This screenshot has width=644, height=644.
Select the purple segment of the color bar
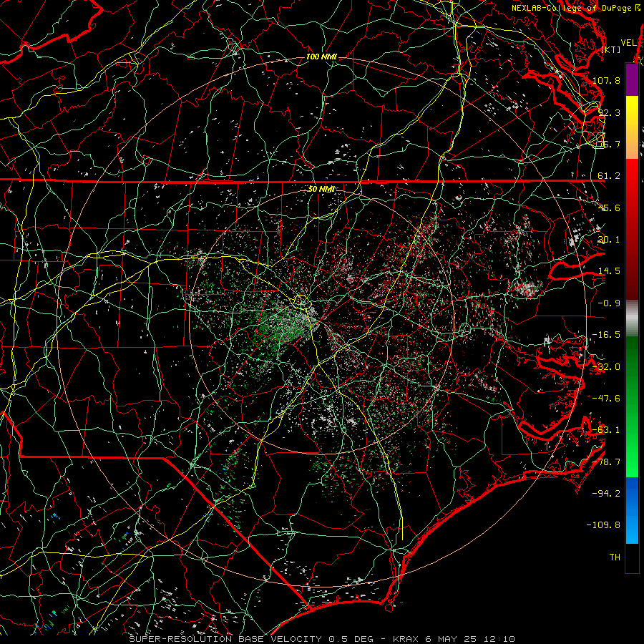(632, 79)
